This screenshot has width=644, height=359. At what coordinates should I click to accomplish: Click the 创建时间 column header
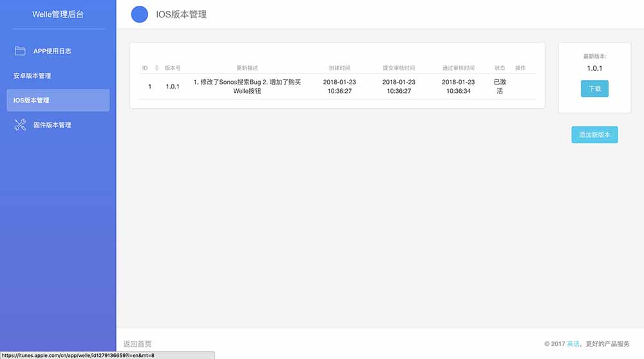click(339, 68)
